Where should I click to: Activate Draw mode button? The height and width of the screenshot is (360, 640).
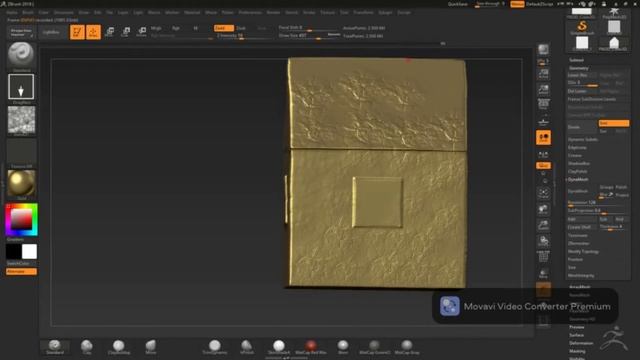tap(93, 32)
